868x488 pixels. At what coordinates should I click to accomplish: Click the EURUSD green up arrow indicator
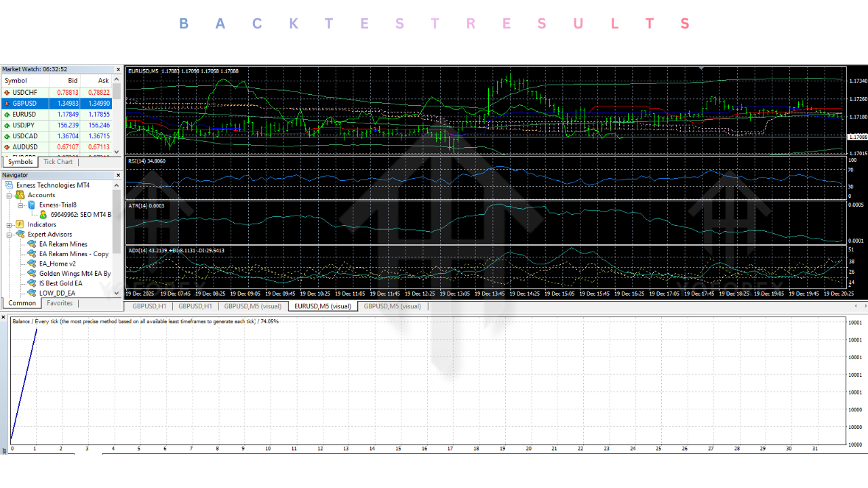click(x=7, y=114)
